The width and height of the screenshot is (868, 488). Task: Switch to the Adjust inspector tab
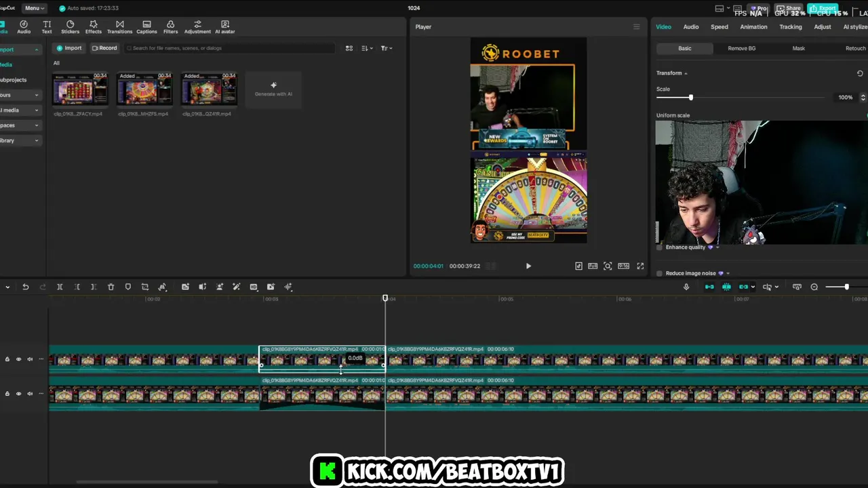(x=823, y=27)
